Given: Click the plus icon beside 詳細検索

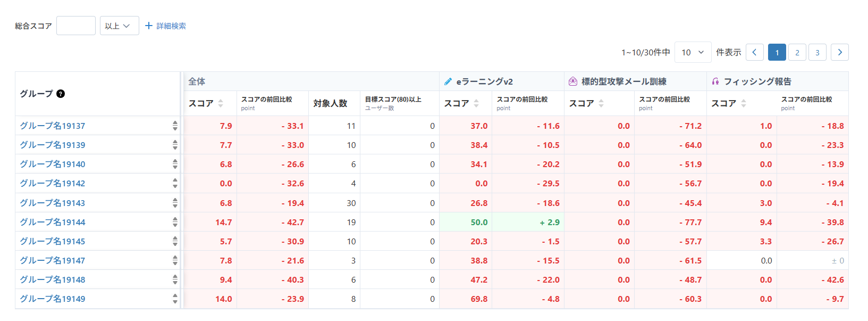Looking at the screenshot, I should tap(149, 26).
